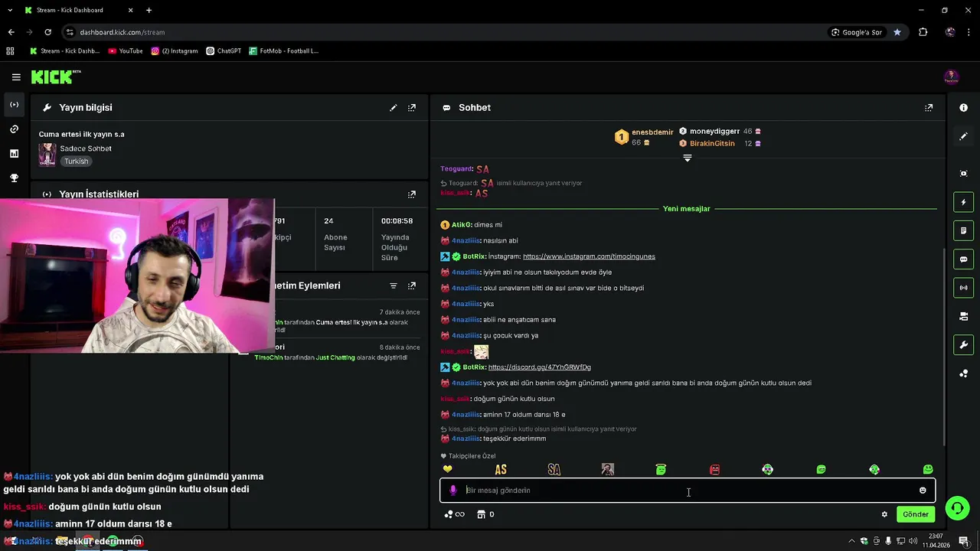Open the BotRix Discord link
This screenshot has height=551, width=980.
coord(539,367)
